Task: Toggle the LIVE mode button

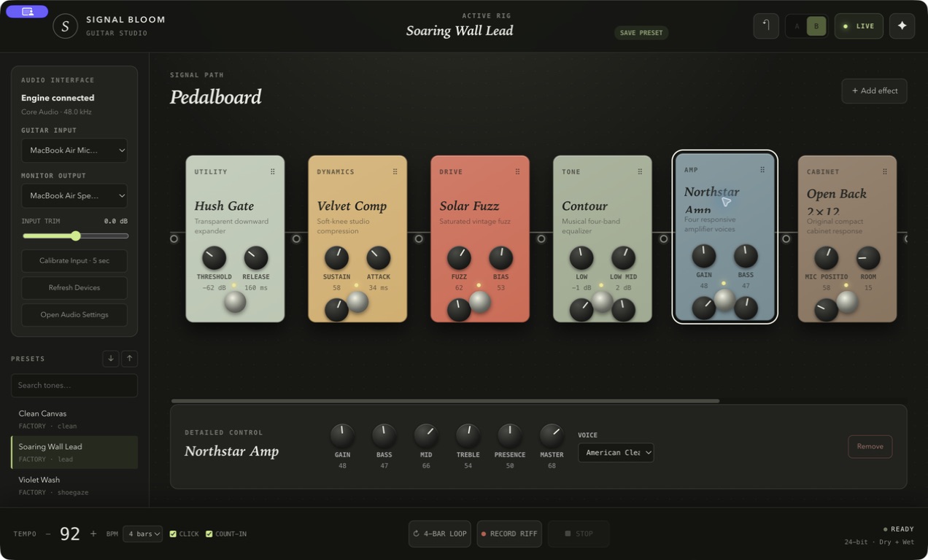Action: [859, 26]
